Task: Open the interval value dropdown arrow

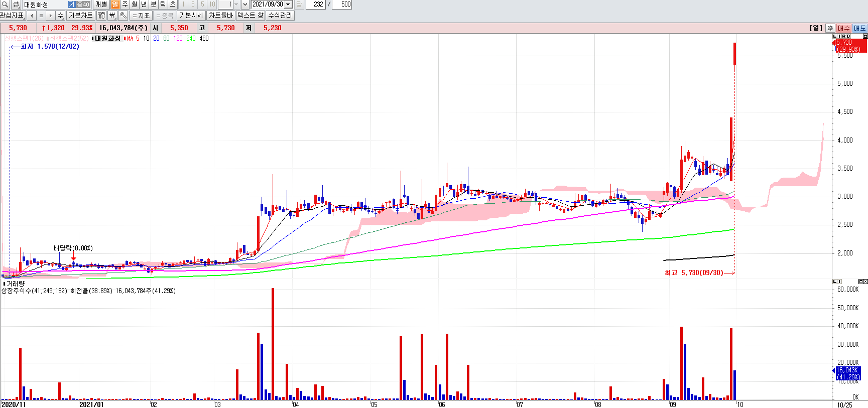Action: [x=236, y=5]
